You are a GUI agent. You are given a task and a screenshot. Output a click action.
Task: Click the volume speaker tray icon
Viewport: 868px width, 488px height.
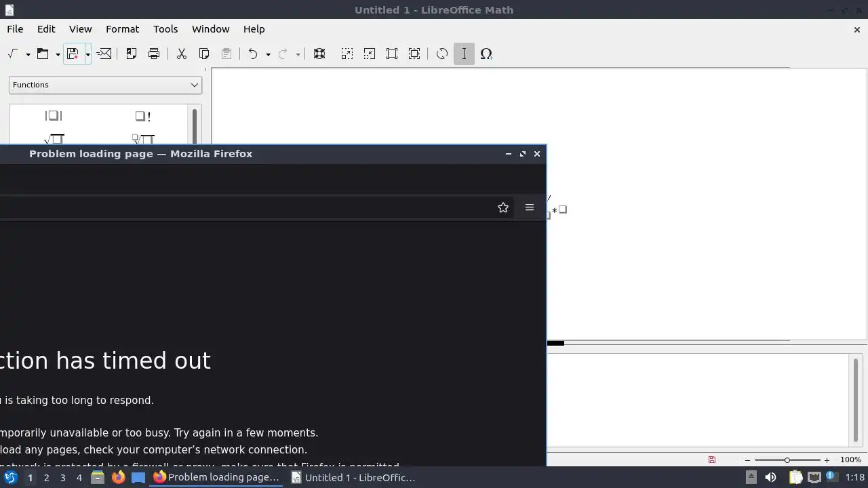tap(770, 478)
